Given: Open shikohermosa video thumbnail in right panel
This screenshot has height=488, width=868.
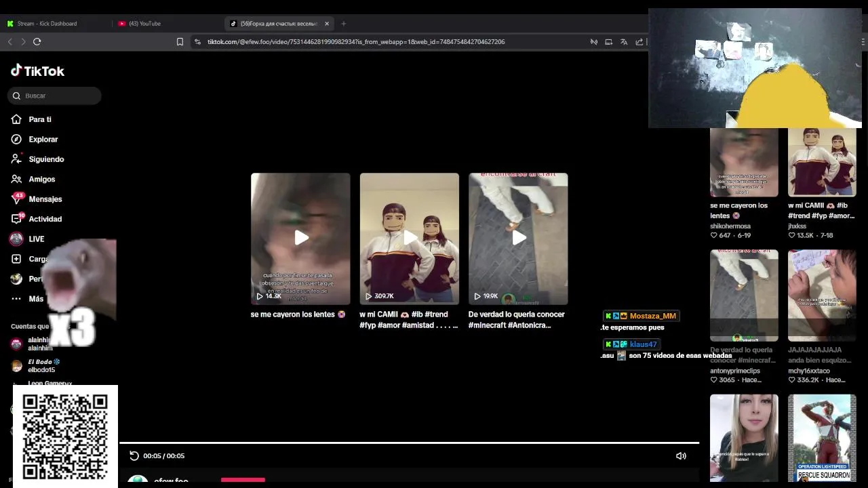Looking at the screenshot, I should pos(744,163).
